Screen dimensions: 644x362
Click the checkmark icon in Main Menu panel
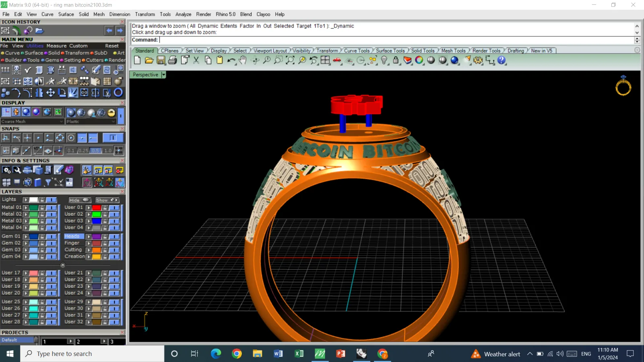[x=28, y=70]
